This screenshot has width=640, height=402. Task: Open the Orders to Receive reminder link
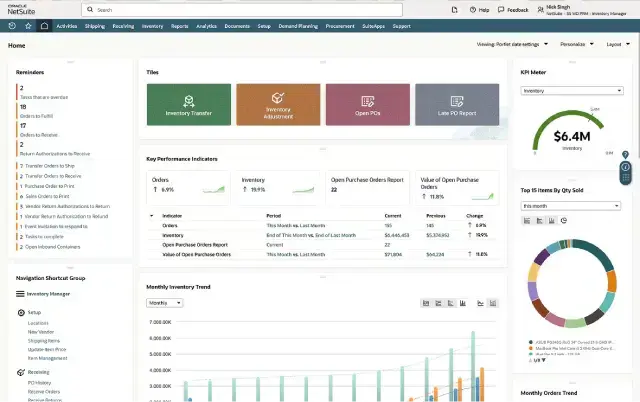(34, 133)
